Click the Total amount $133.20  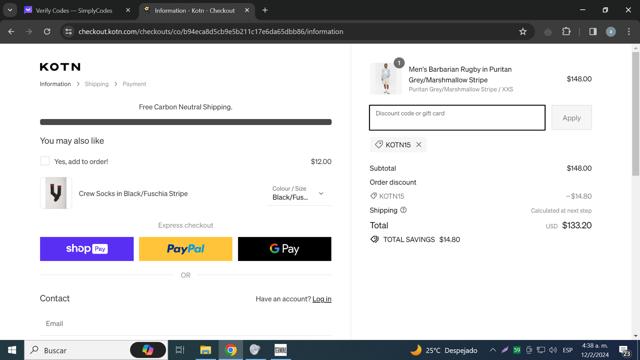click(577, 225)
